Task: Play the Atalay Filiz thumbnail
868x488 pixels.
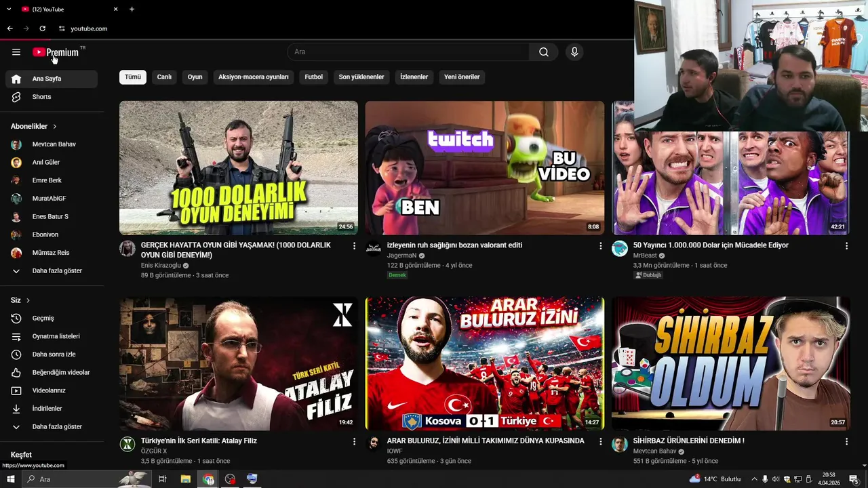Action: 239,363
